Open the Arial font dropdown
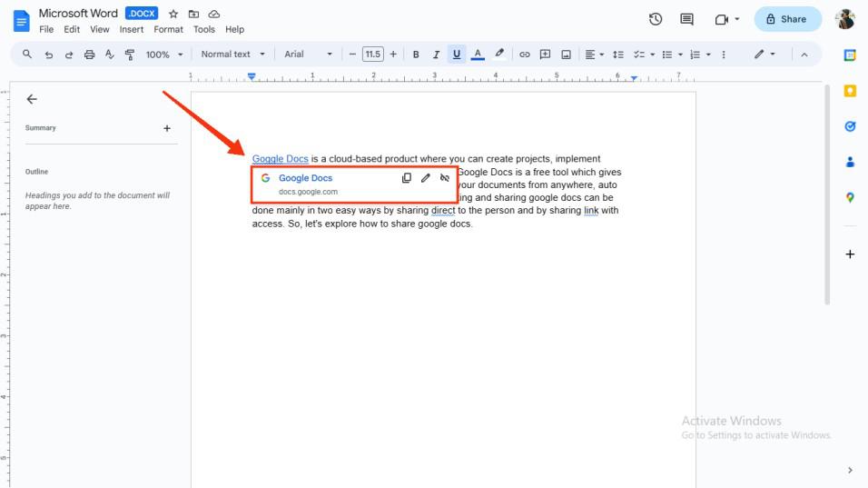868x488 pixels. 308,55
